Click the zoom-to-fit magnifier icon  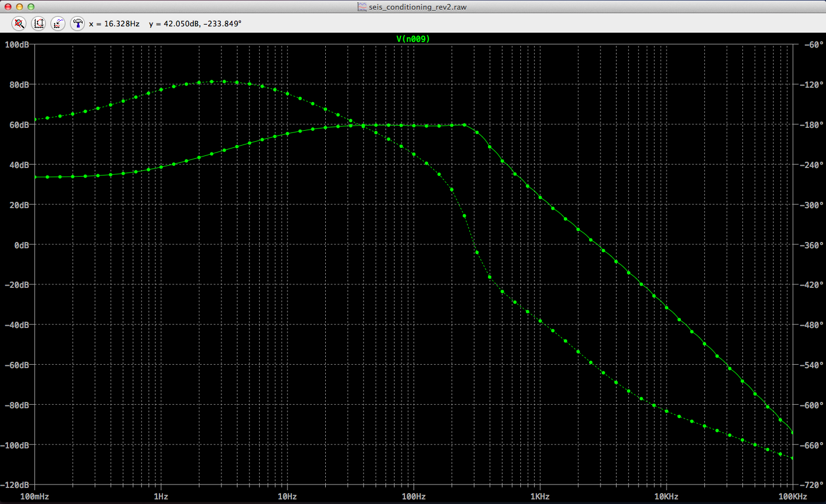tap(19, 24)
